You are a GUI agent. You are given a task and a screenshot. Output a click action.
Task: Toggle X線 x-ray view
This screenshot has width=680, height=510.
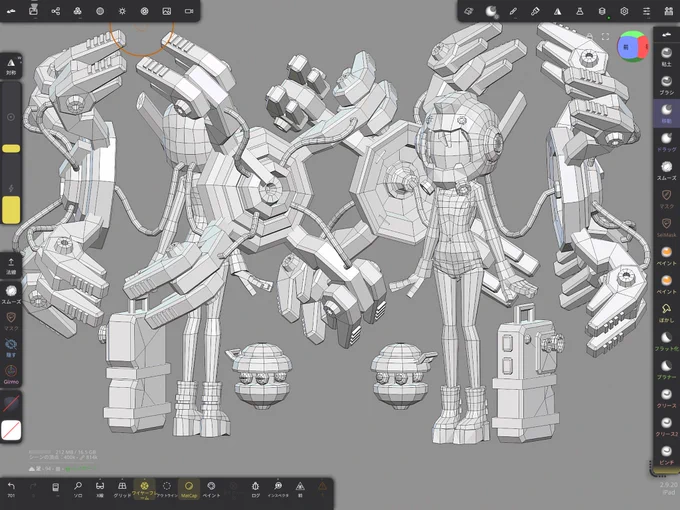100,489
